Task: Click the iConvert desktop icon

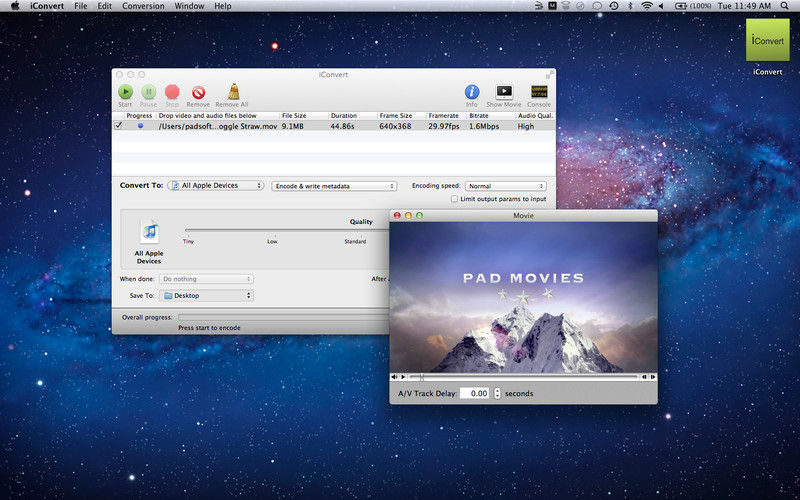Action: pos(767,40)
